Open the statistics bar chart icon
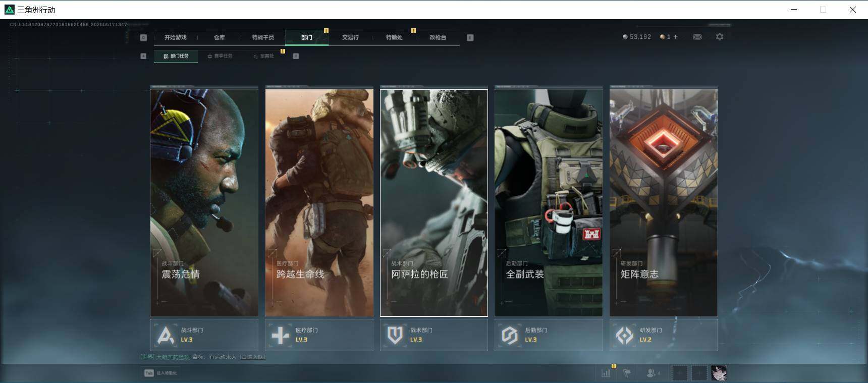The width and height of the screenshot is (868, 383). [606, 373]
